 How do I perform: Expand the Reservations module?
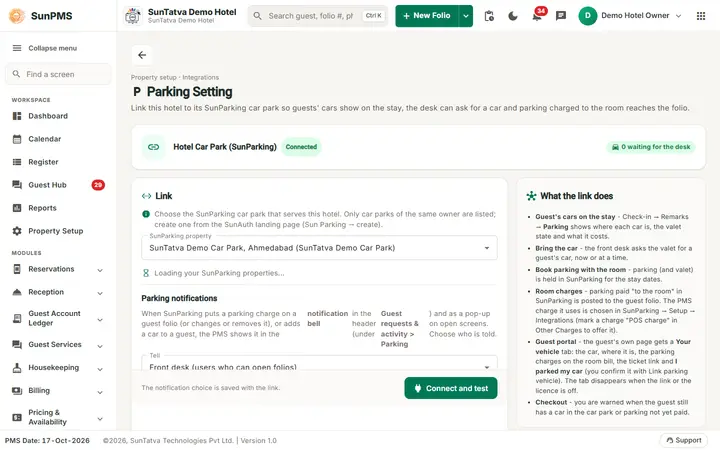(100, 270)
